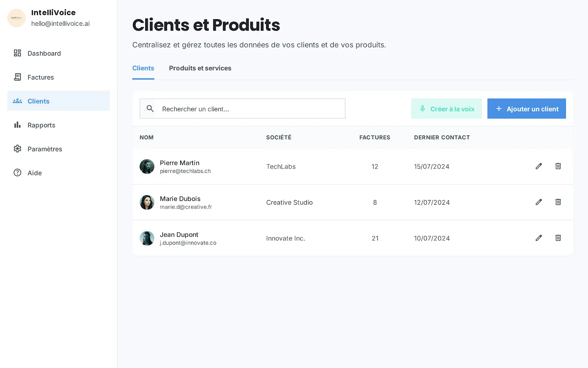588x368 pixels.
Task: Click email j.dupont@innovate.co
Action: pyautogui.click(x=188, y=243)
